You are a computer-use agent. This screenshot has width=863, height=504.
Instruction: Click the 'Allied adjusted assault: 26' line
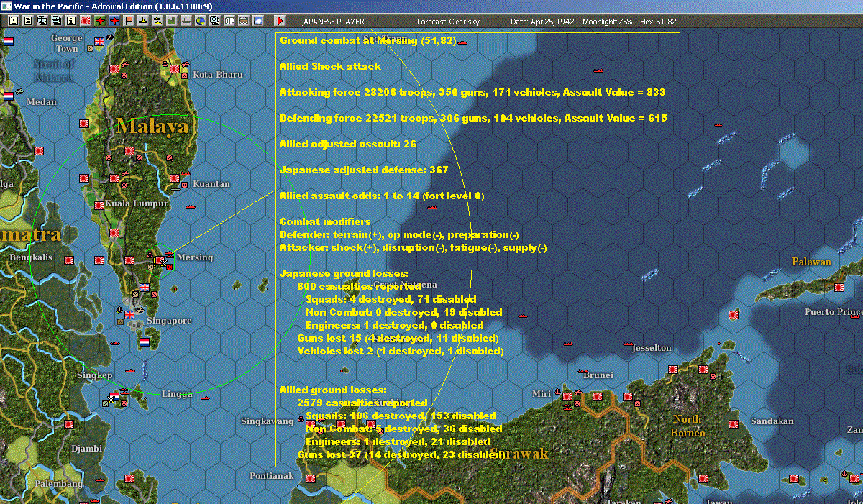348,144
